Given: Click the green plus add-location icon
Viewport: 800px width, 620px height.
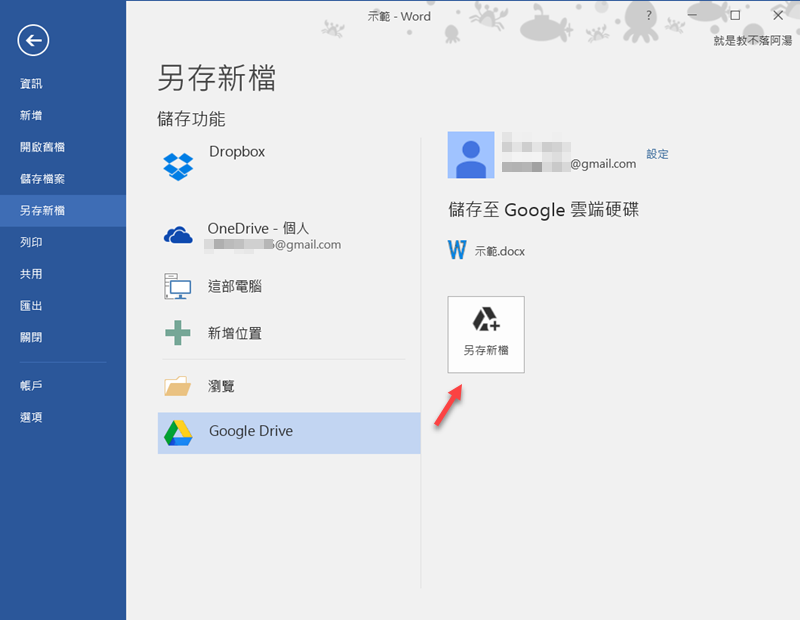Looking at the screenshot, I should 178,333.
